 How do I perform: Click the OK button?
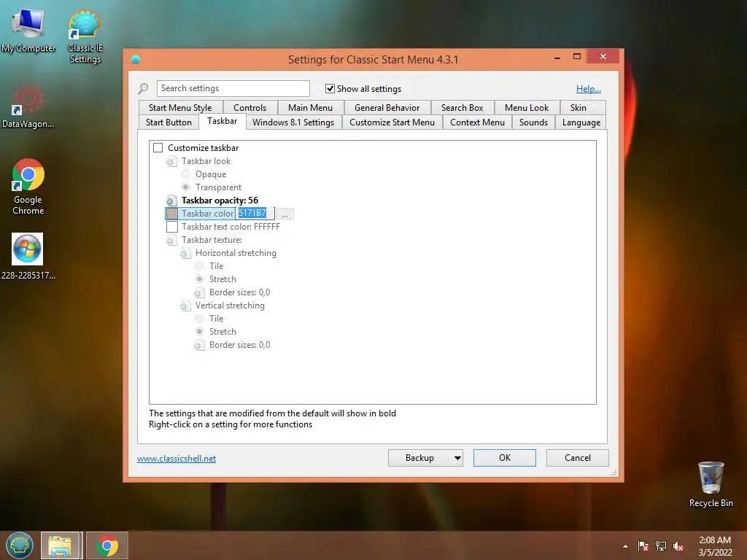pyautogui.click(x=505, y=458)
